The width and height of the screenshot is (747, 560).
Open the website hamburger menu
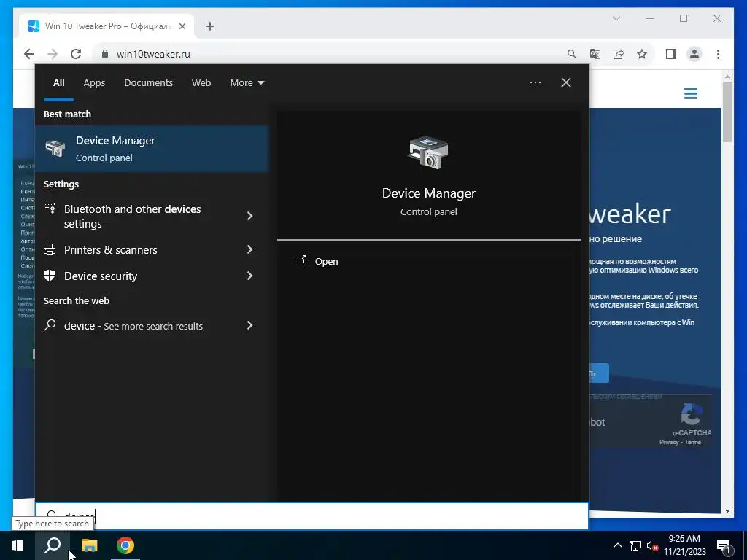690,93
